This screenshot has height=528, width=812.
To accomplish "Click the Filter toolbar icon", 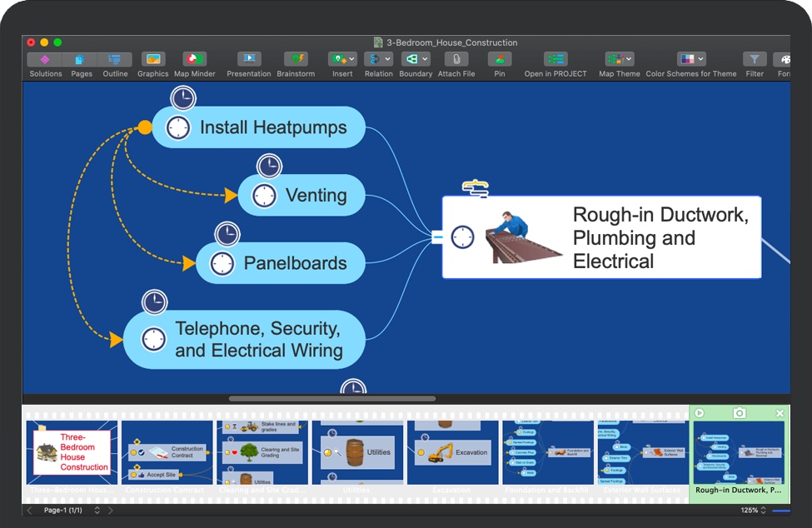I will tap(754, 60).
